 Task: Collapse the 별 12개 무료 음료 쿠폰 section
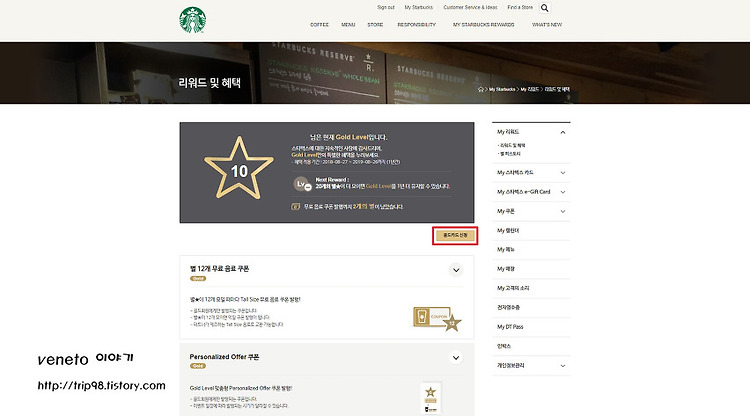click(x=456, y=270)
